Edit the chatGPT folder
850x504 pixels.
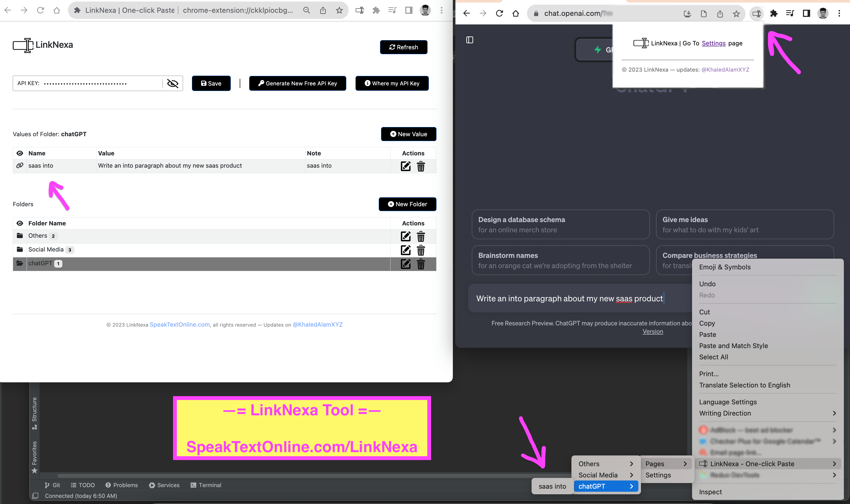[x=406, y=264]
